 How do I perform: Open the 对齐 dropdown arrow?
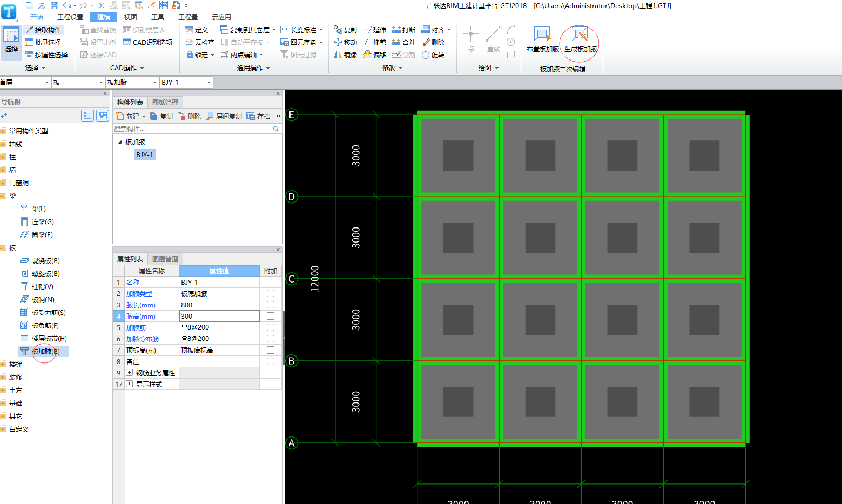click(449, 30)
